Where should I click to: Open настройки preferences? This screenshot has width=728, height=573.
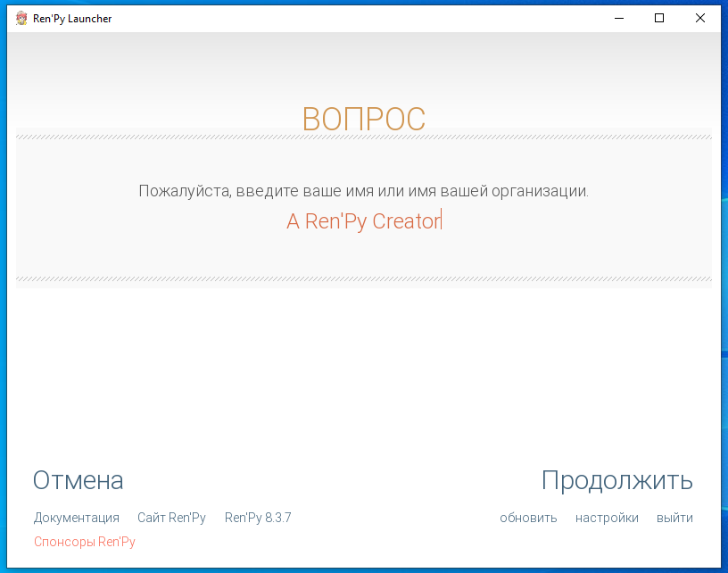[x=607, y=518]
